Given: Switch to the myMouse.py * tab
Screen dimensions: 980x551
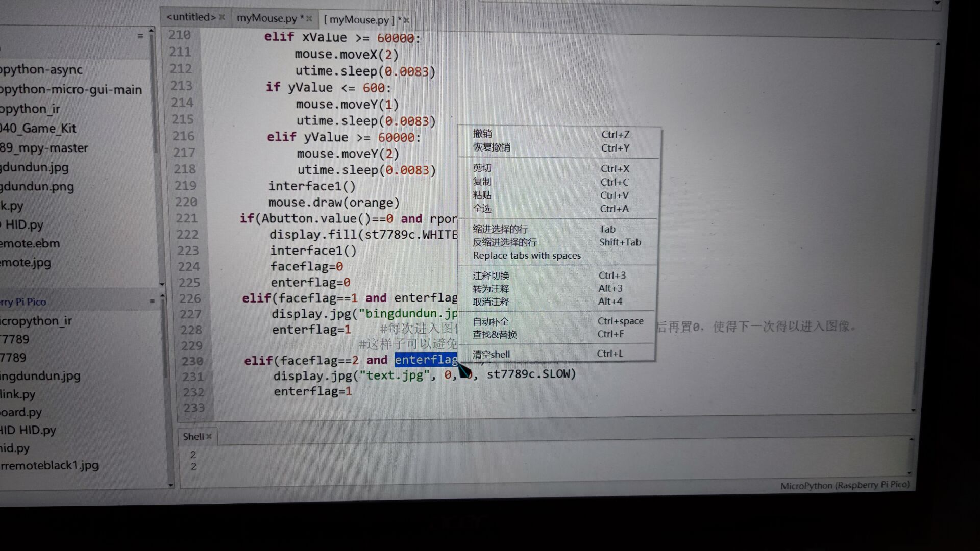Looking at the screenshot, I should tap(270, 18).
